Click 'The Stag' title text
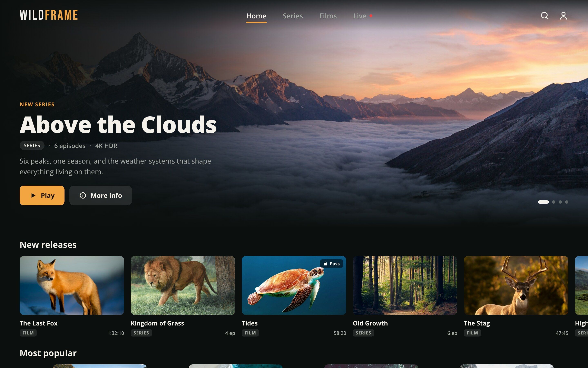This screenshot has width=588, height=368. click(x=477, y=323)
